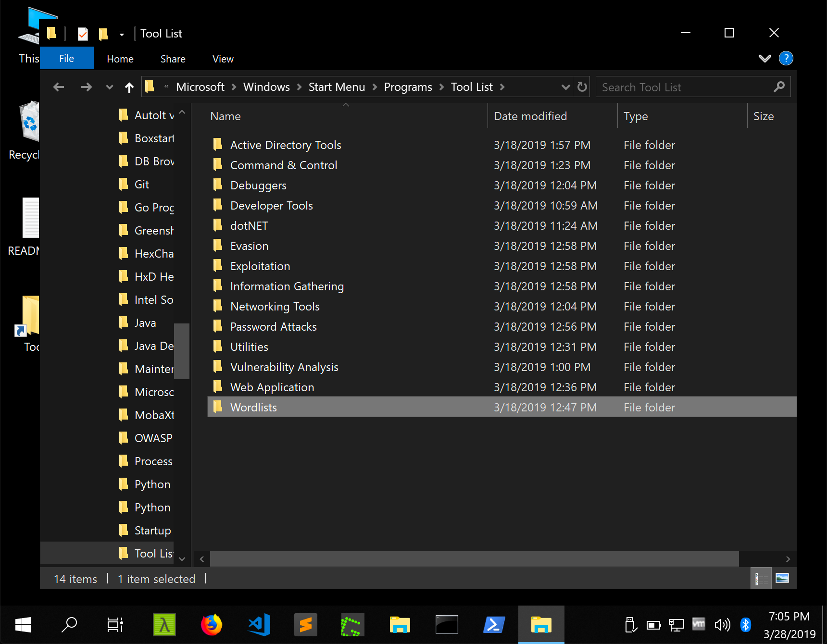Switch to Large icons view layout
Viewport: 827px width, 644px height.
tap(782, 578)
